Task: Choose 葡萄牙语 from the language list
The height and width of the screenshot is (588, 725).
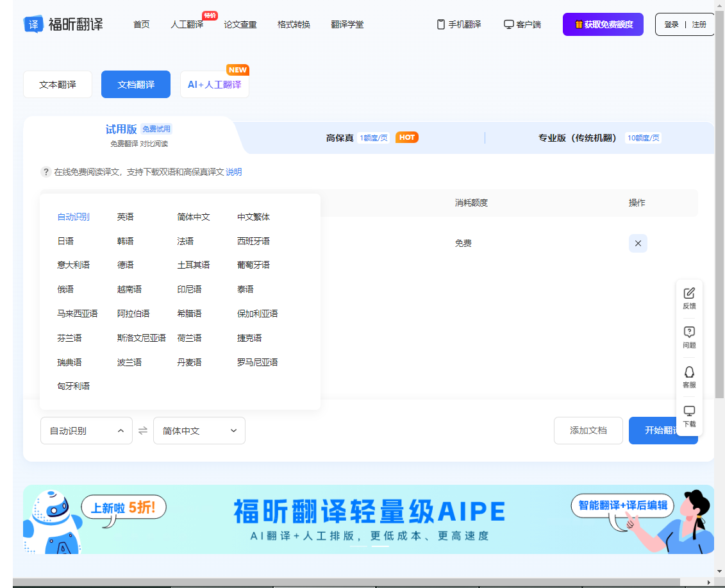Action: [x=253, y=265]
